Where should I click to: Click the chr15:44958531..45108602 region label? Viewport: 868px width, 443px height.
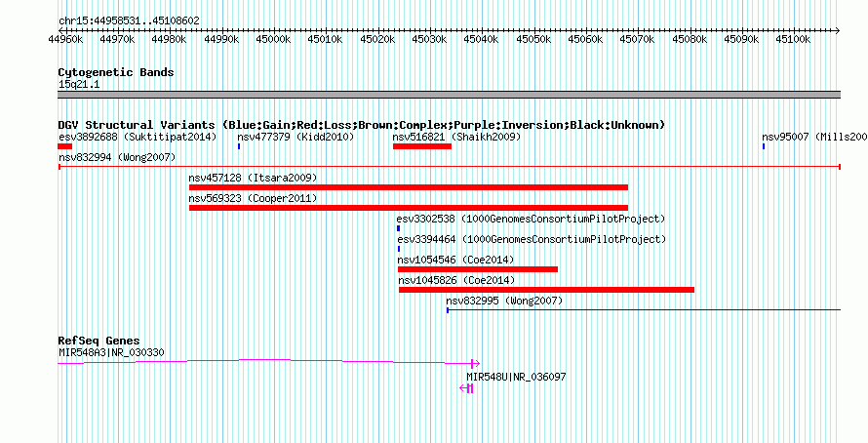[x=129, y=20]
